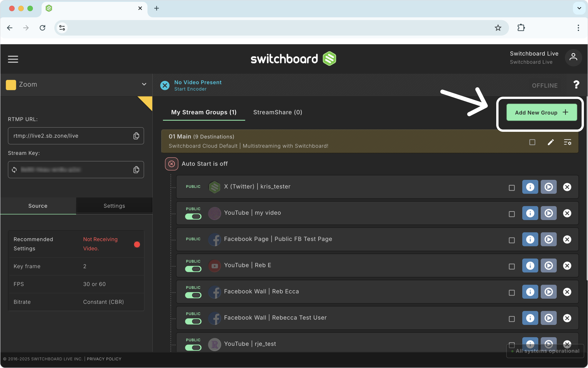Screen dimensions: 588x368
Task: Click the All systems operational status badge
Action: pyautogui.click(x=545, y=351)
